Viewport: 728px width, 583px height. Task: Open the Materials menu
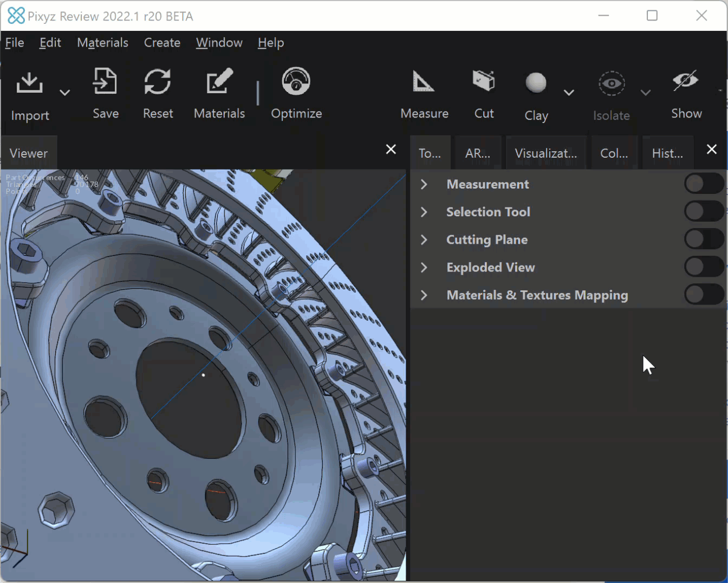point(102,43)
